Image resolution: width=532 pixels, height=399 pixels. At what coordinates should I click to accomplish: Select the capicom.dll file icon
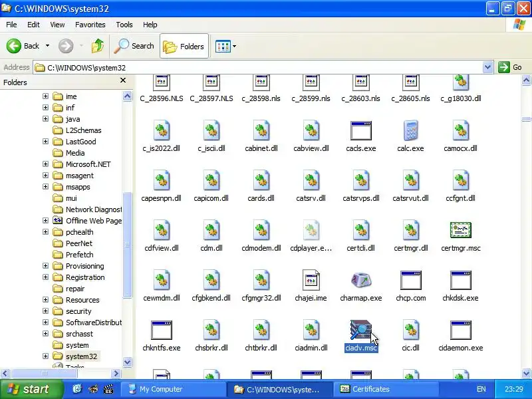pos(211,180)
